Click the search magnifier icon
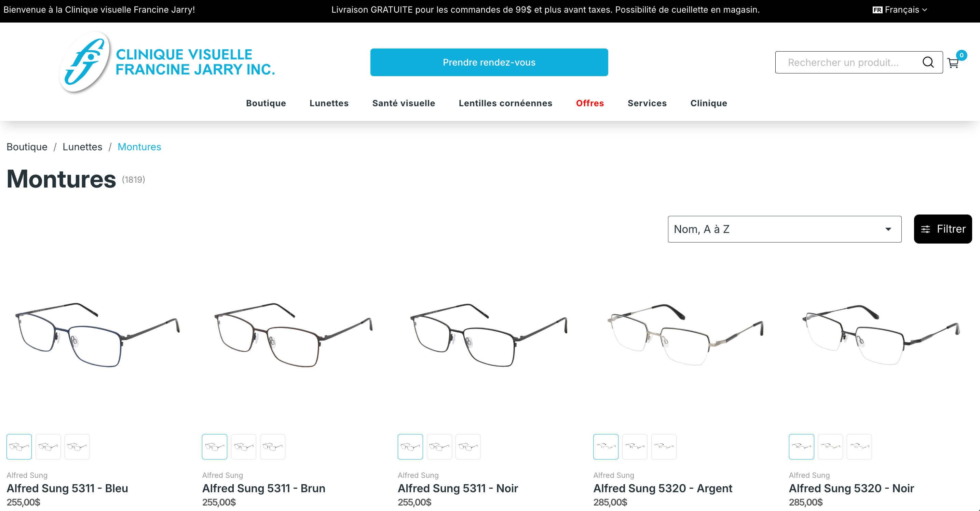This screenshot has width=980, height=511. click(928, 63)
